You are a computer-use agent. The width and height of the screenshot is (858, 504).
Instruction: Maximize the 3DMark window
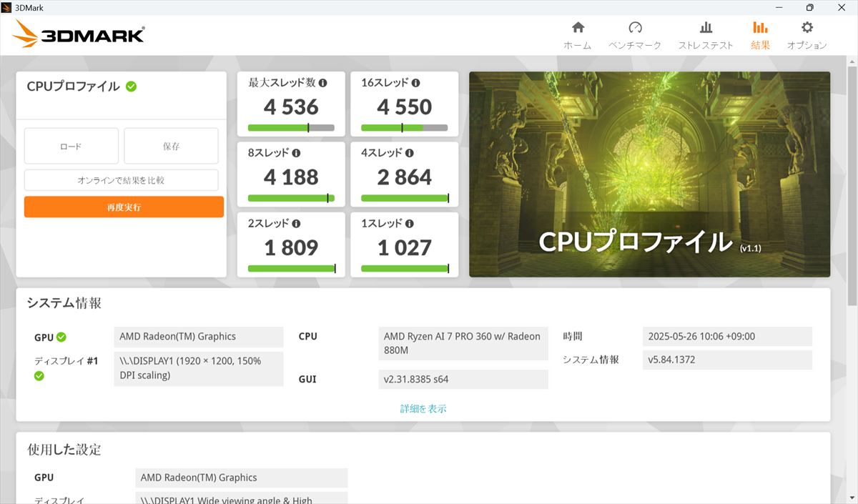tap(809, 7)
